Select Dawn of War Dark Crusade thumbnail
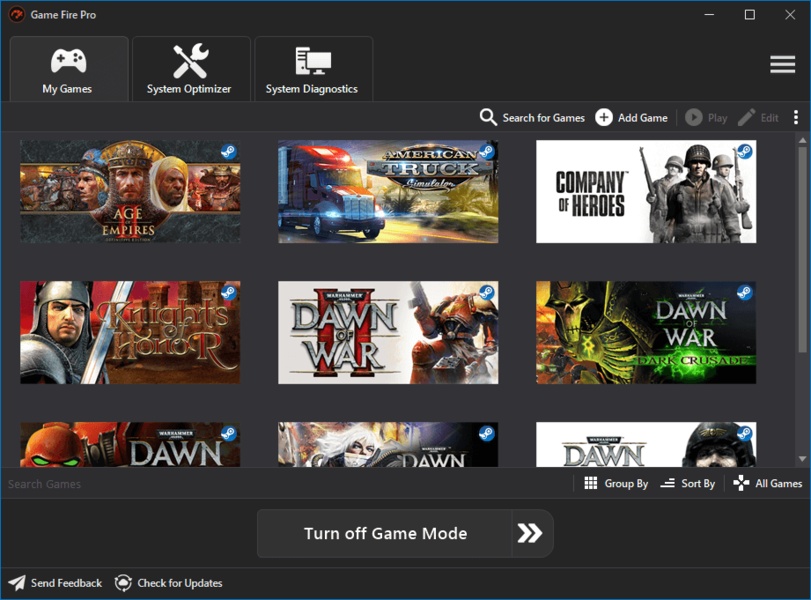 click(x=646, y=332)
